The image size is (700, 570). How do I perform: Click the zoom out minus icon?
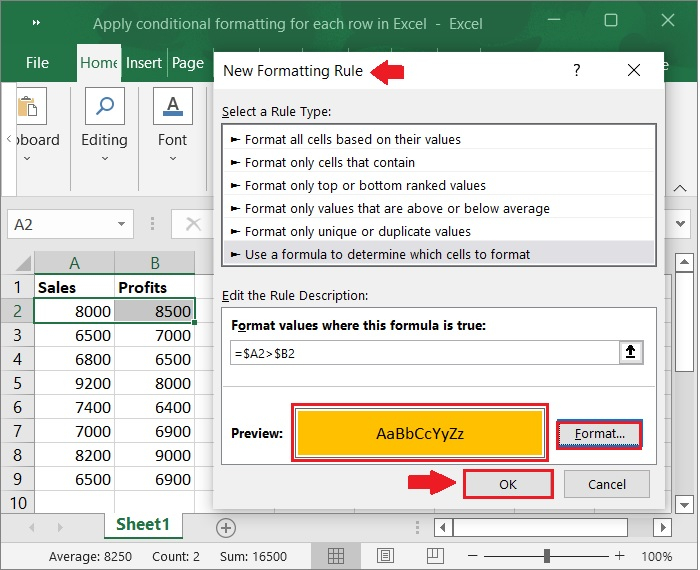point(473,556)
